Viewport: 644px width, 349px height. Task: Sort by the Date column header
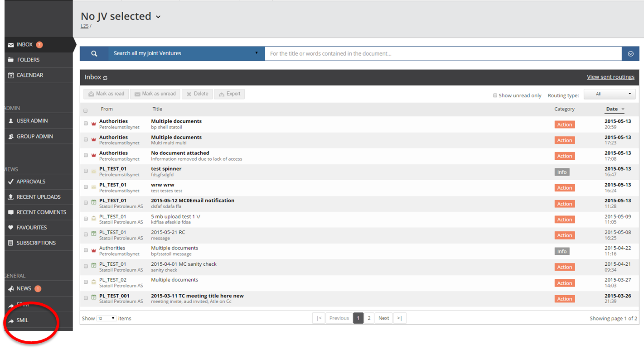(x=615, y=109)
